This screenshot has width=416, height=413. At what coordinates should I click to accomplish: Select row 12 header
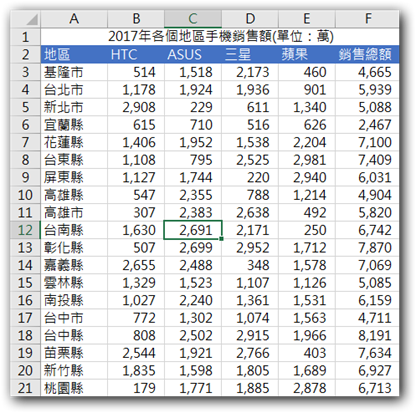[x=25, y=230]
